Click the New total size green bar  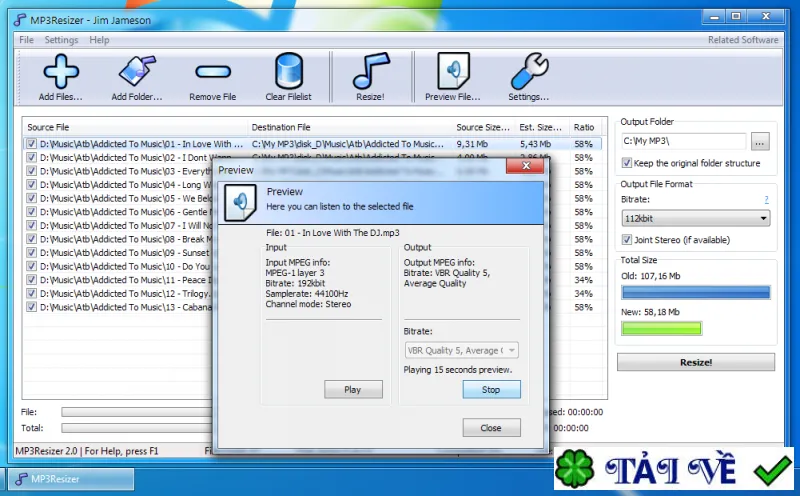[x=662, y=328]
